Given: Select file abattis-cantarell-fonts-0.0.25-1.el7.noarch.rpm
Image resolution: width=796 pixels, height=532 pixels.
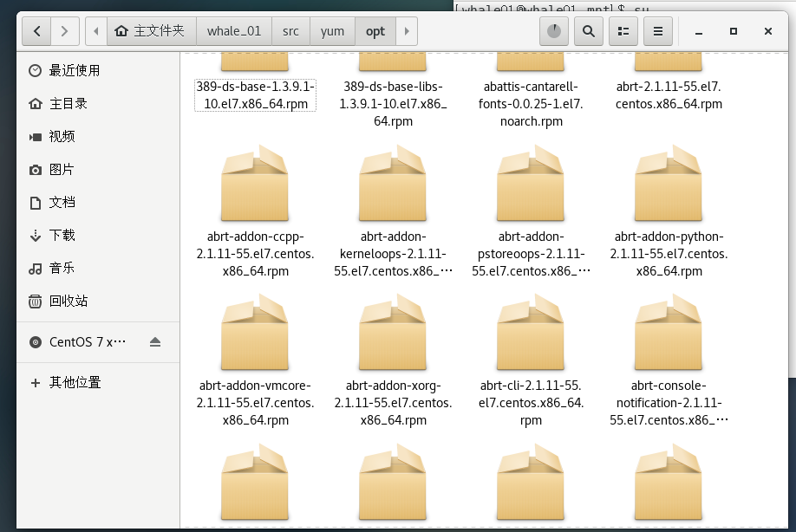Looking at the screenshot, I should tap(531, 103).
